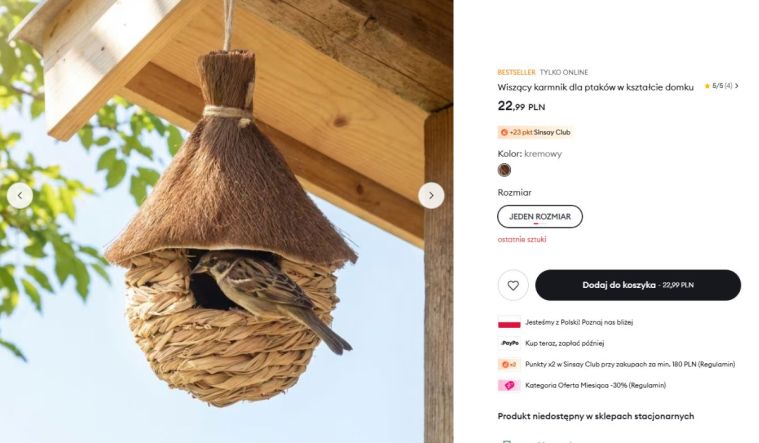Add product to wishlist heart icon
The height and width of the screenshot is (443, 759).
(x=513, y=285)
